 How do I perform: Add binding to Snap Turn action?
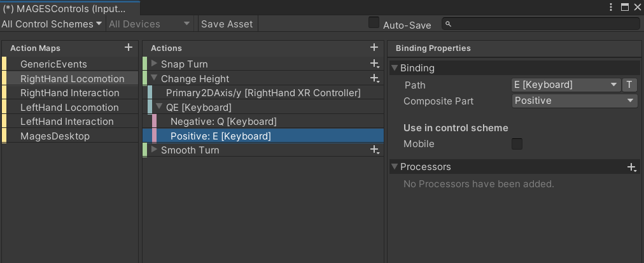(x=374, y=64)
